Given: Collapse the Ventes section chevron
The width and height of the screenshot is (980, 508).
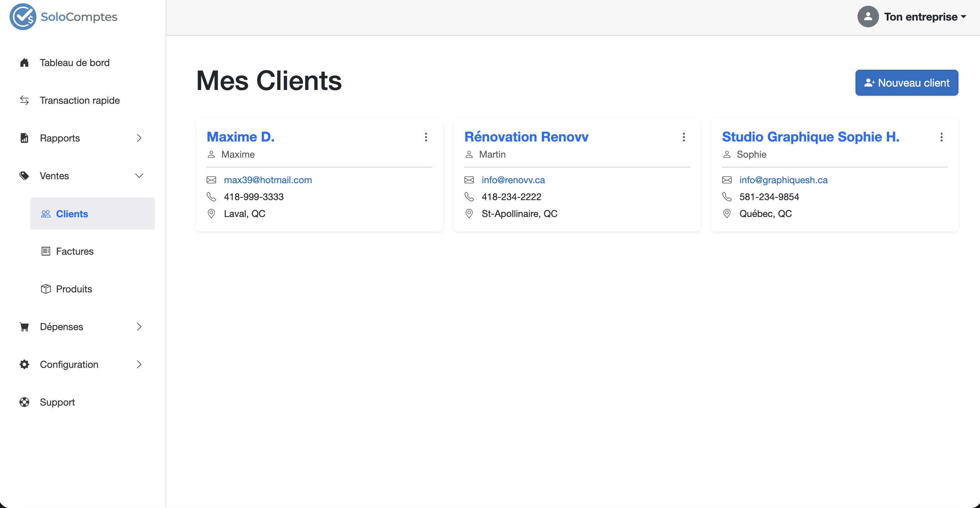Looking at the screenshot, I should 139,176.
